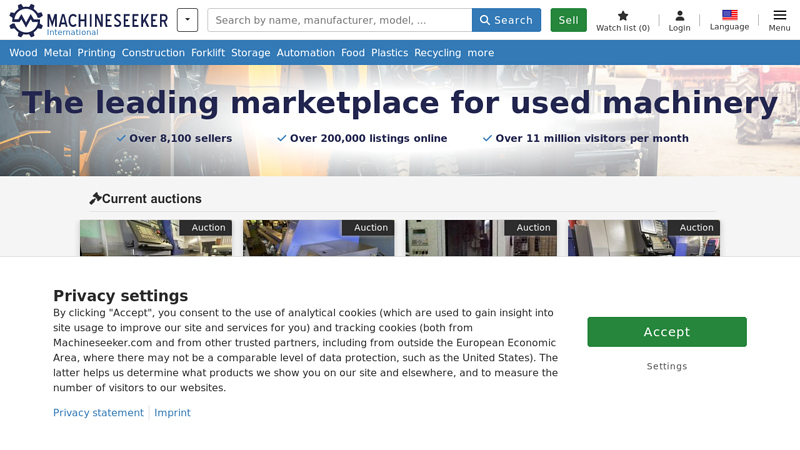This screenshot has height=450, width=800.
Task: Select the Plastics category
Action: click(x=389, y=53)
